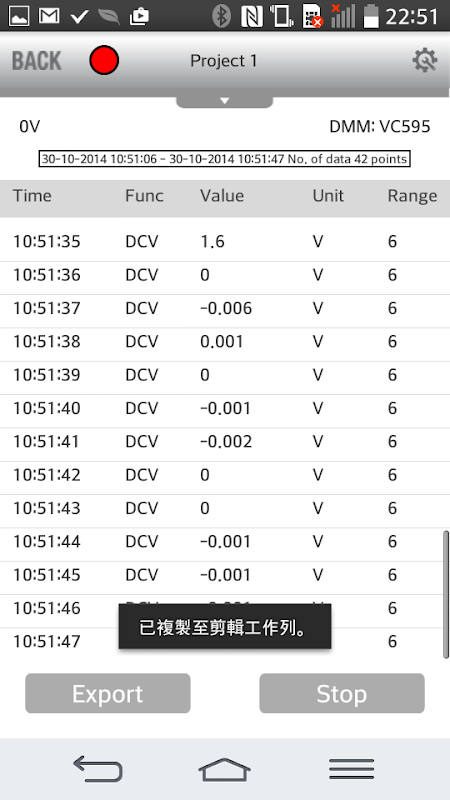Tap the Android home navigation icon

[x=224, y=769]
